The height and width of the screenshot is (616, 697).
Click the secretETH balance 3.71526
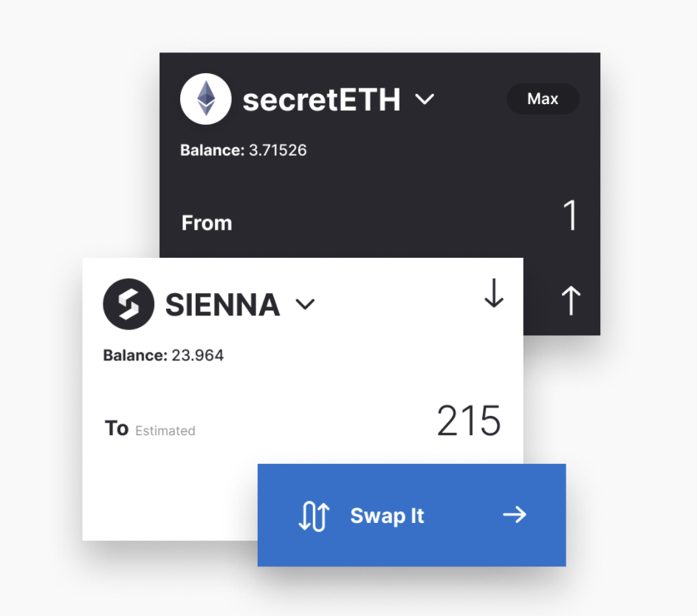276,151
